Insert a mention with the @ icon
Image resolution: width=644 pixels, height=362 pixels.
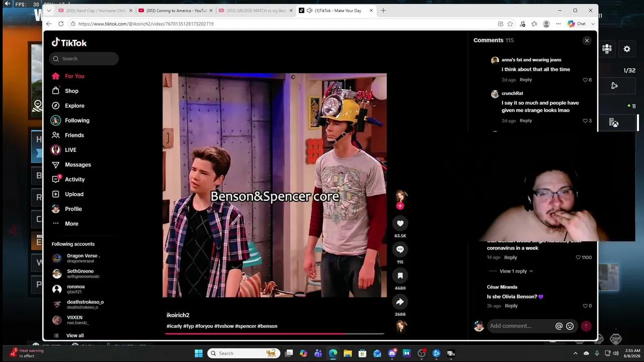click(x=559, y=326)
